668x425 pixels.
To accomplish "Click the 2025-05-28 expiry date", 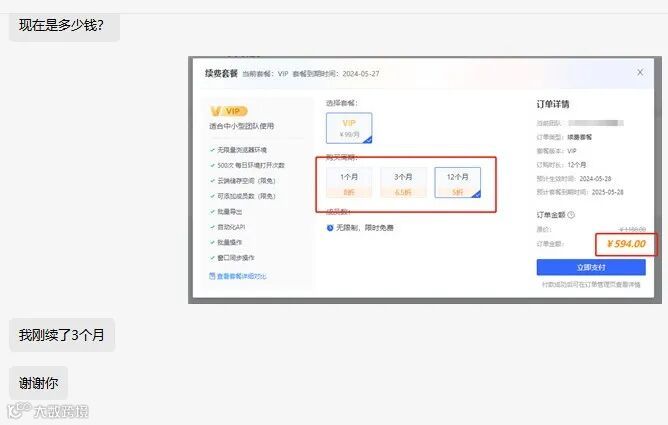I will 608,192.
